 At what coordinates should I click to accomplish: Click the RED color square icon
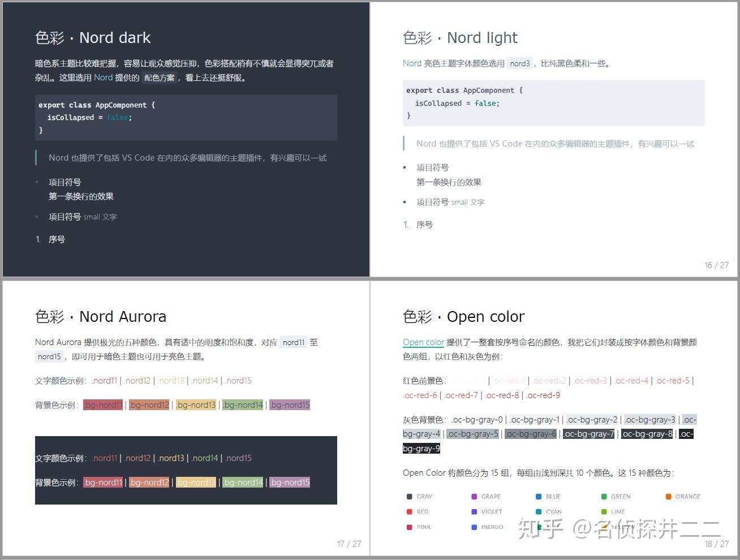point(410,511)
